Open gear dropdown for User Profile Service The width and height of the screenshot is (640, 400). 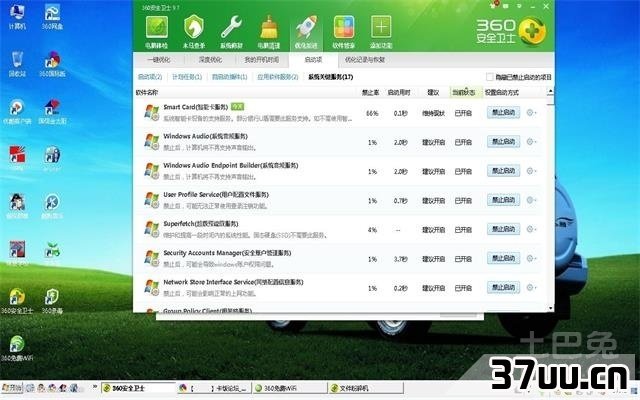(x=531, y=200)
